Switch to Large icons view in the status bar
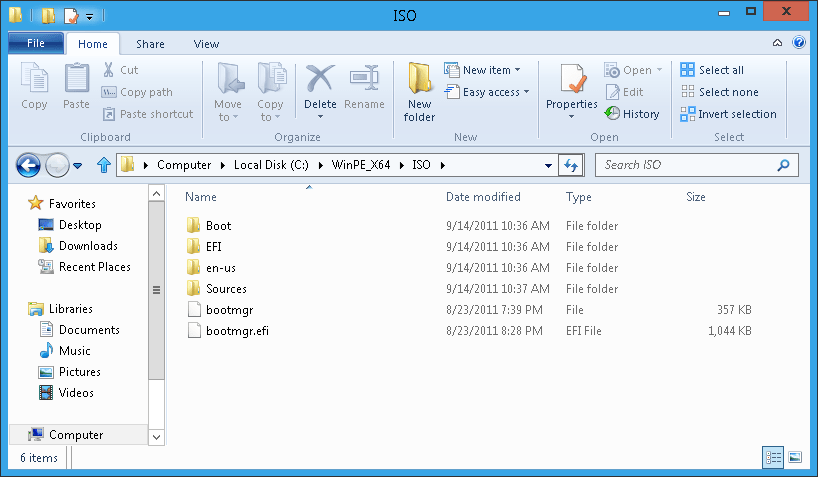 [795, 458]
